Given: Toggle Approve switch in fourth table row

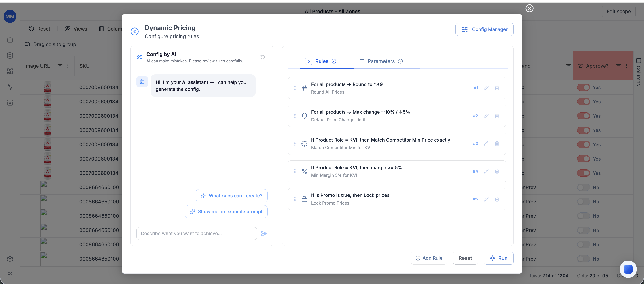Looking at the screenshot, I should 583,130.
